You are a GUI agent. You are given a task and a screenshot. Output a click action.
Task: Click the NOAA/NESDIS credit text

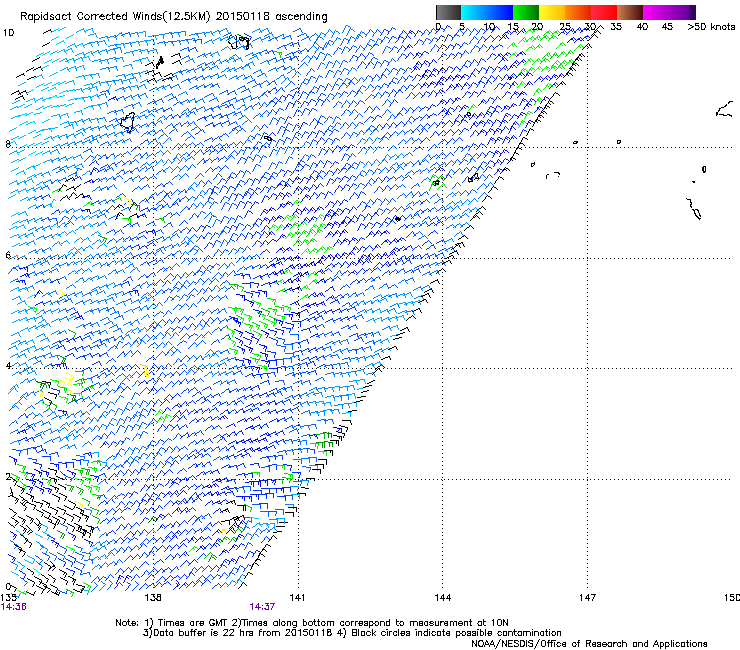tap(589, 644)
